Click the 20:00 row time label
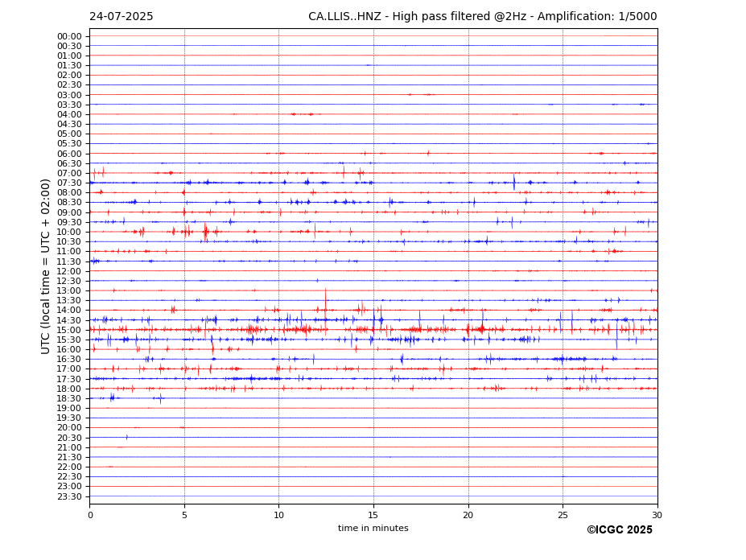The width and height of the screenshot is (746, 560). [69, 428]
